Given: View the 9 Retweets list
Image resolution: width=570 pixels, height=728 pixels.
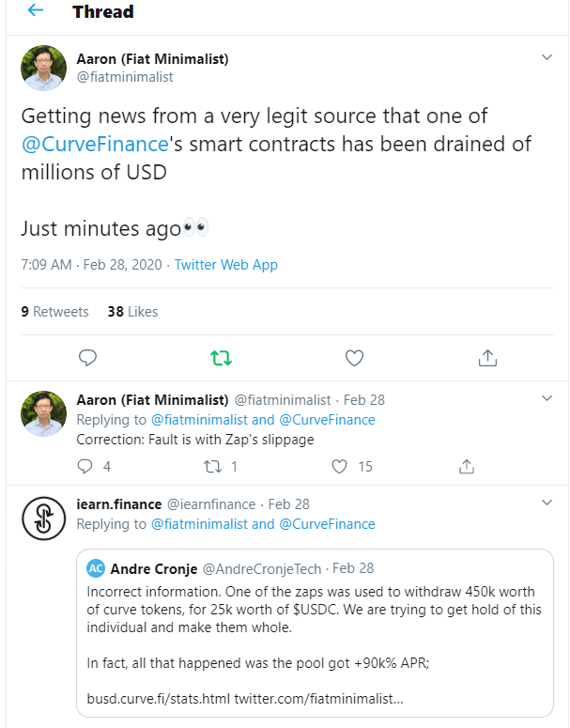Looking at the screenshot, I should coord(54,312).
